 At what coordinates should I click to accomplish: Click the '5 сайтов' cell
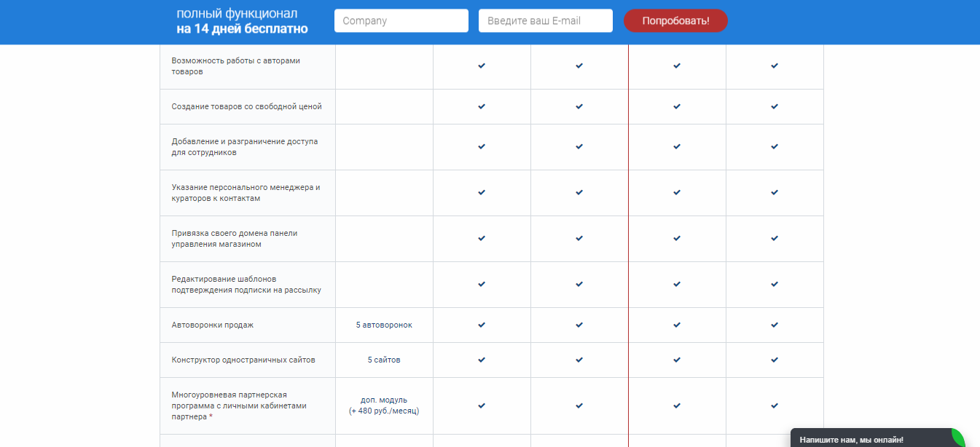(x=384, y=360)
